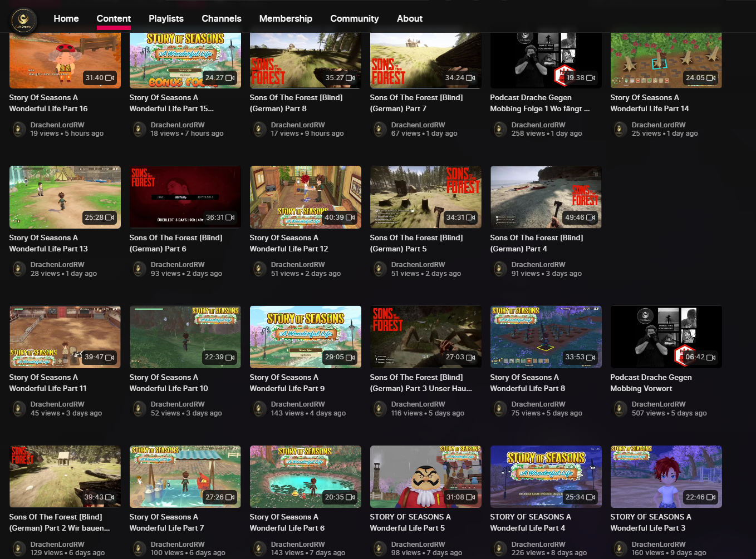The width and height of the screenshot is (756, 559).
Task: Play the Sons Of The Forest Part 2 thumbnail
Action: [x=65, y=477]
